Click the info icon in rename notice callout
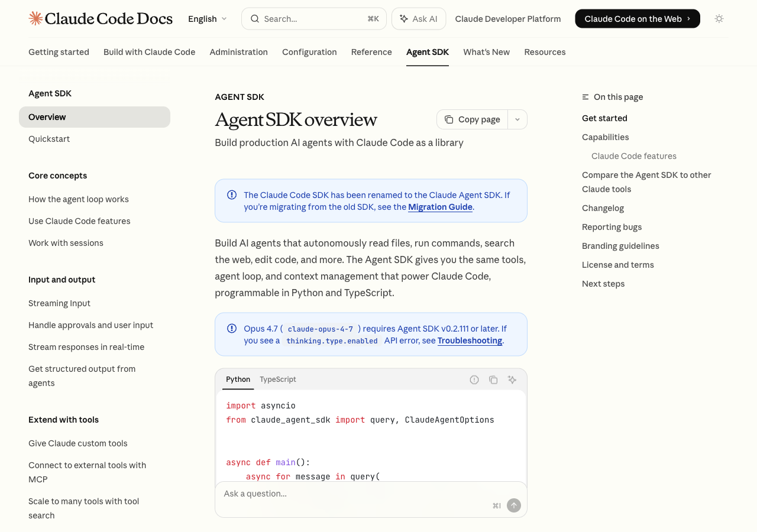757x532 pixels. [232, 195]
